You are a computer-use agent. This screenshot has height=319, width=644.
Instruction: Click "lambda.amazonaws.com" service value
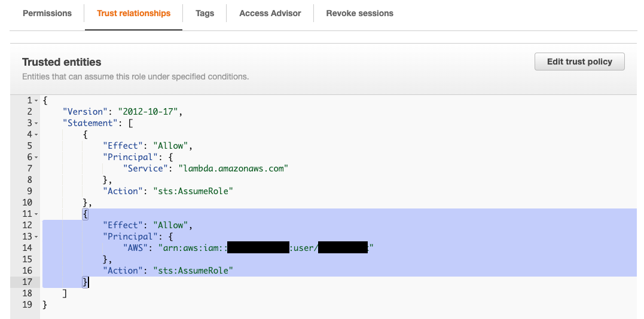[233, 168]
